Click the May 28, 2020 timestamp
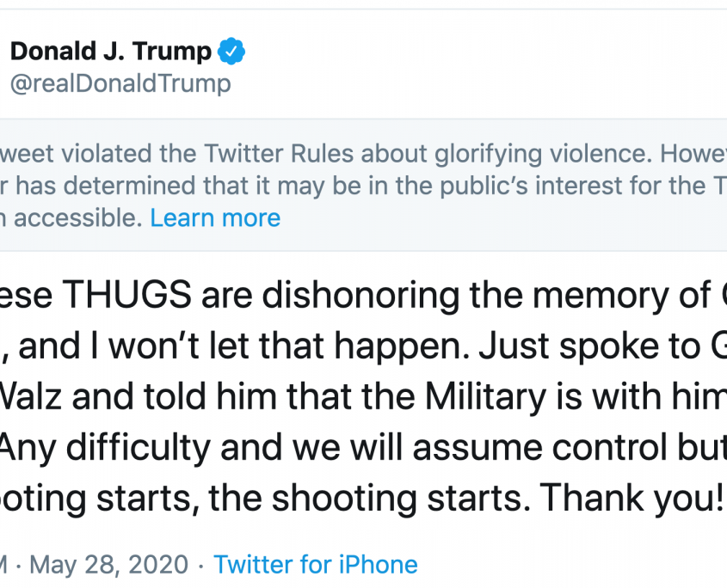Viewport: 727px width, 588px height. [x=109, y=565]
